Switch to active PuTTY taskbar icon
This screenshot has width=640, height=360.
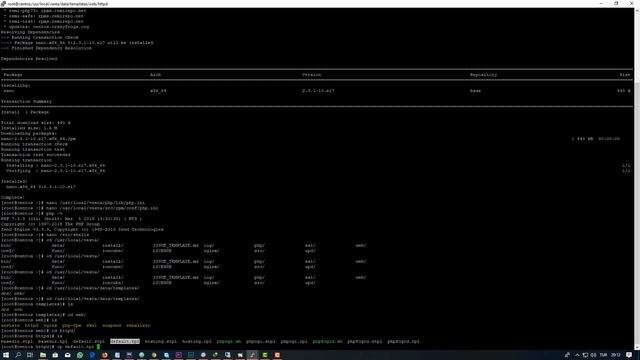pyautogui.click(x=252, y=355)
